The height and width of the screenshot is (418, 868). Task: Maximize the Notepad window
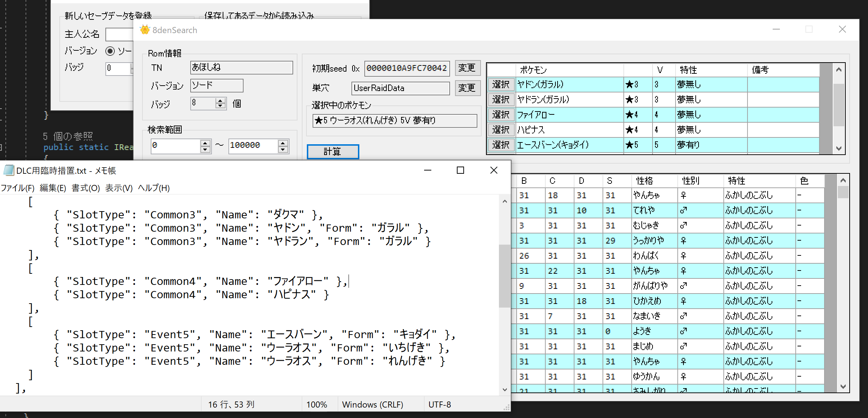(460, 170)
